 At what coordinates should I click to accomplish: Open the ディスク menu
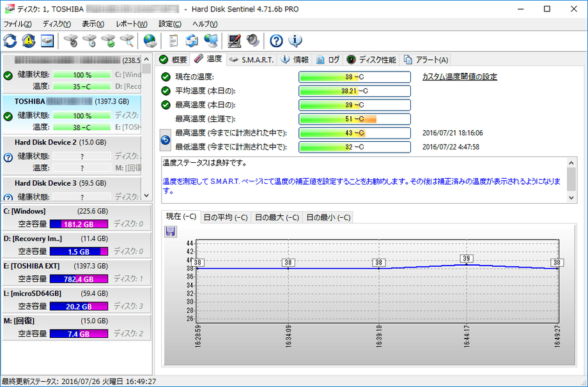[57, 24]
